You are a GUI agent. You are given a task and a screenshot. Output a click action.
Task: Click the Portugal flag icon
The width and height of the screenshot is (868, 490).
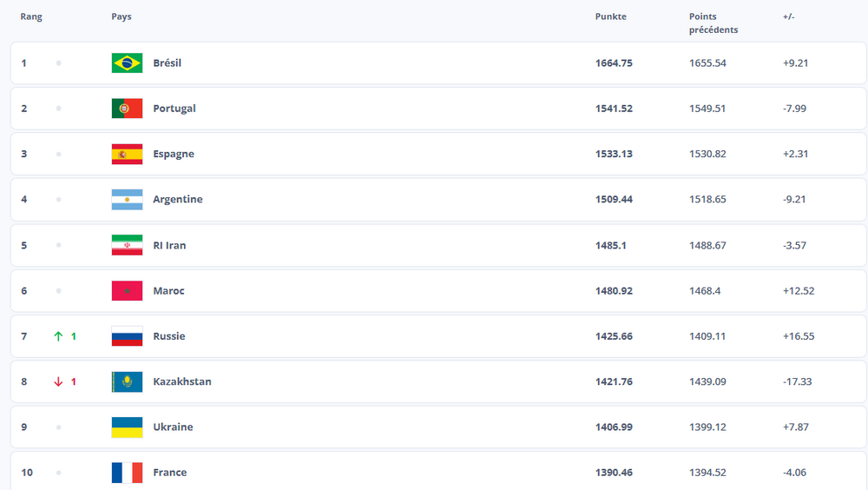[127, 109]
